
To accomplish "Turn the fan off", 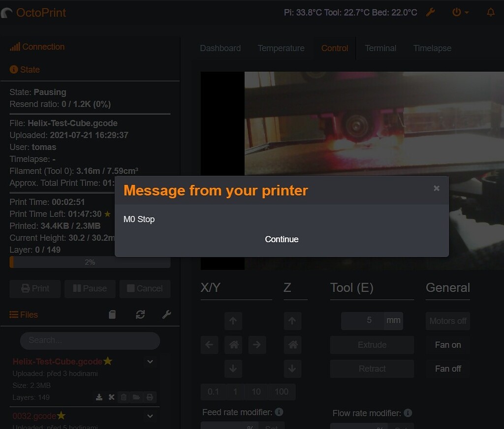I will [x=447, y=368].
